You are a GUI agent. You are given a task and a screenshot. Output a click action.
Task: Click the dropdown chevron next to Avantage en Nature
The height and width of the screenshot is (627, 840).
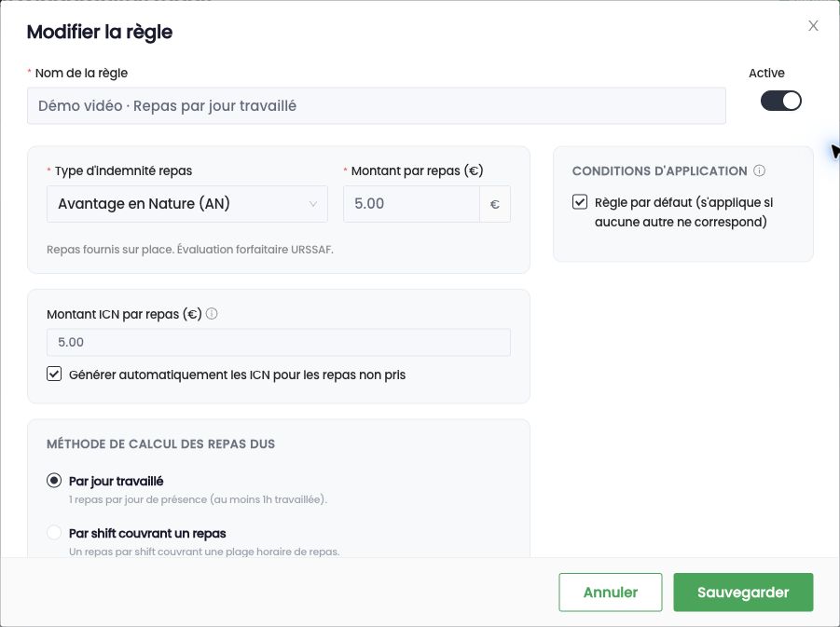click(313, 204)
